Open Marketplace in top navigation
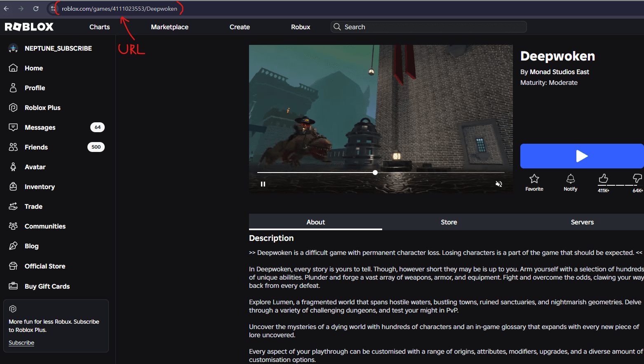 pyautogui.click(x=169, y=27)
